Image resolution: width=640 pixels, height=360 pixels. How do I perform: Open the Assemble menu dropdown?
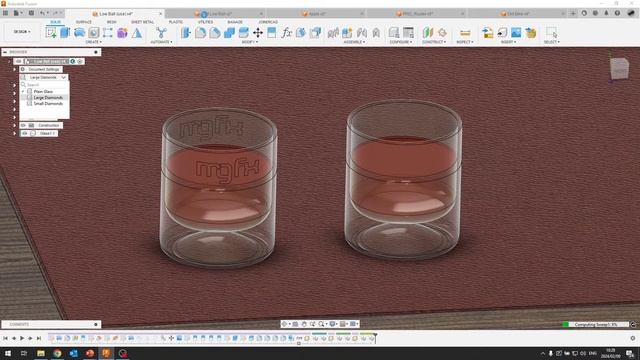click(x=354, y=42)
